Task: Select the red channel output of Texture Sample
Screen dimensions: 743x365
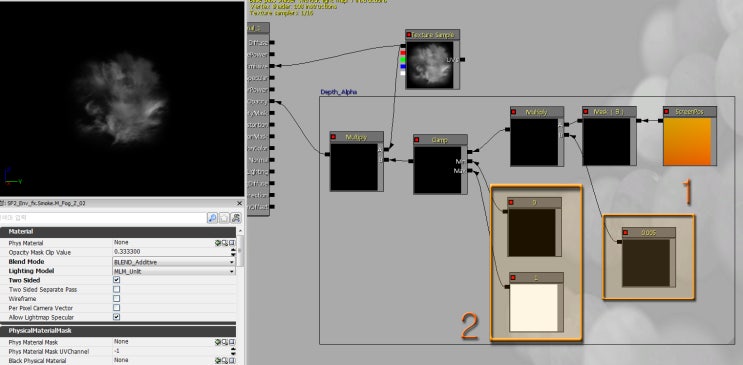Action: [x=403, y=53]
